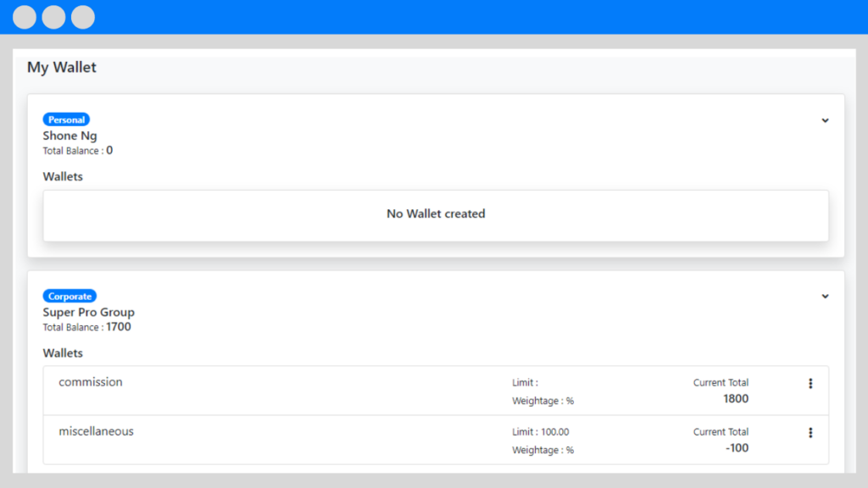
Task: Click the miscellaneous Current Total -100 value
Action: pos(737,447)
